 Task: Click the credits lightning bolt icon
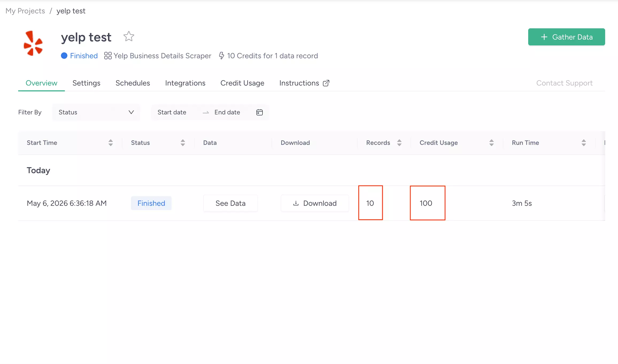pos(221,56)
